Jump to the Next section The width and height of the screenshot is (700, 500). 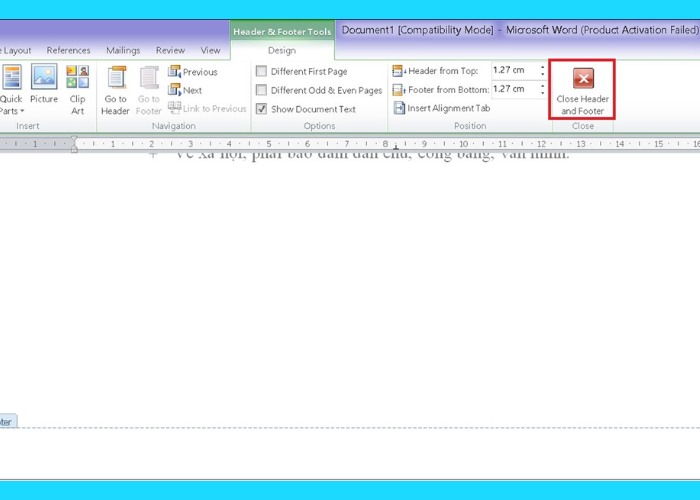coord(185,90)
